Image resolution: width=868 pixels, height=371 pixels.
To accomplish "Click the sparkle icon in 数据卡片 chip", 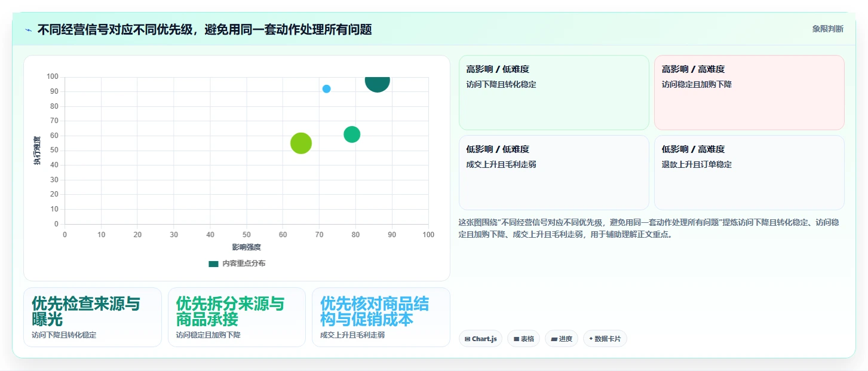I will (x=591, y=339).
